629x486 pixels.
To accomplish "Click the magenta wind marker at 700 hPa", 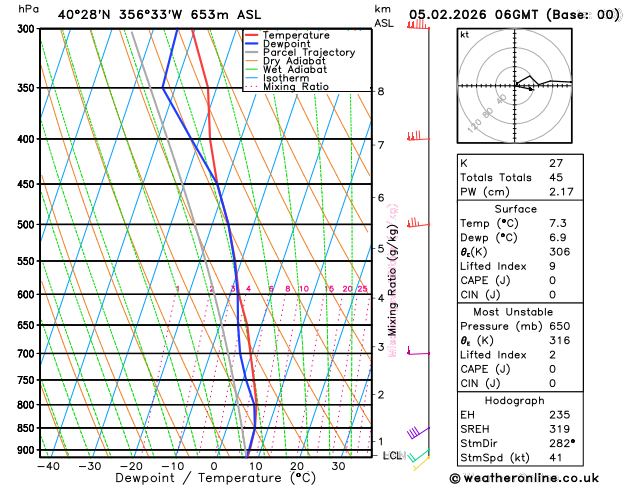I will coord(408,351).
